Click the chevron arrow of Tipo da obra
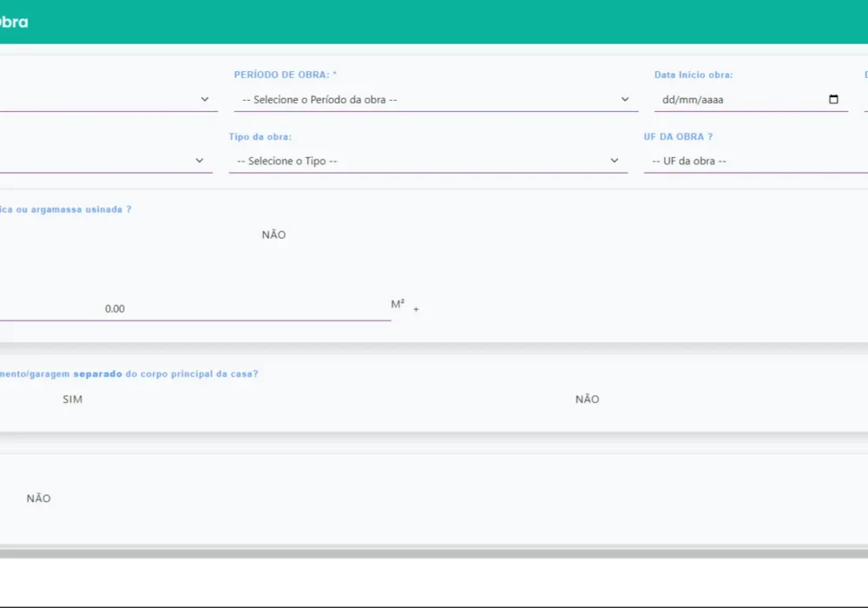The image size is (868, 608). click(x=614, y=161)
